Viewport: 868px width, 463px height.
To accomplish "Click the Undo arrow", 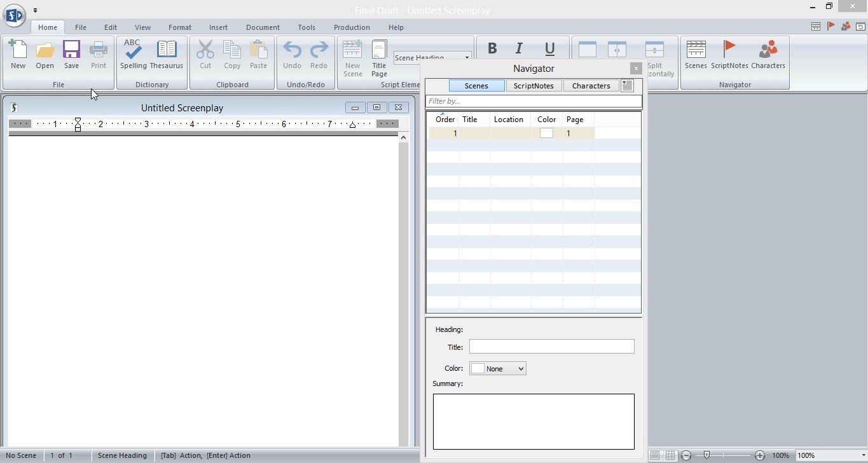I will click(x=292, y=55).
